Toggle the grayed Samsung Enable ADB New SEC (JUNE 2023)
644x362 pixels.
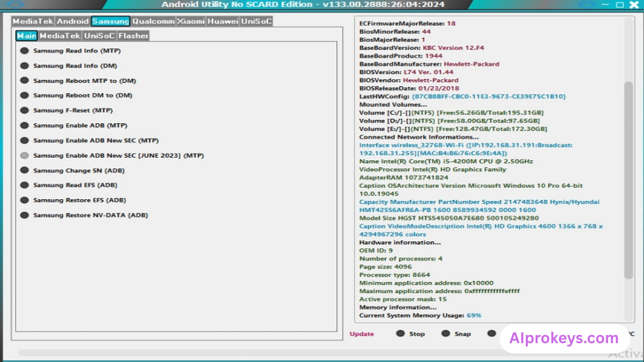[x=25, y=155]
